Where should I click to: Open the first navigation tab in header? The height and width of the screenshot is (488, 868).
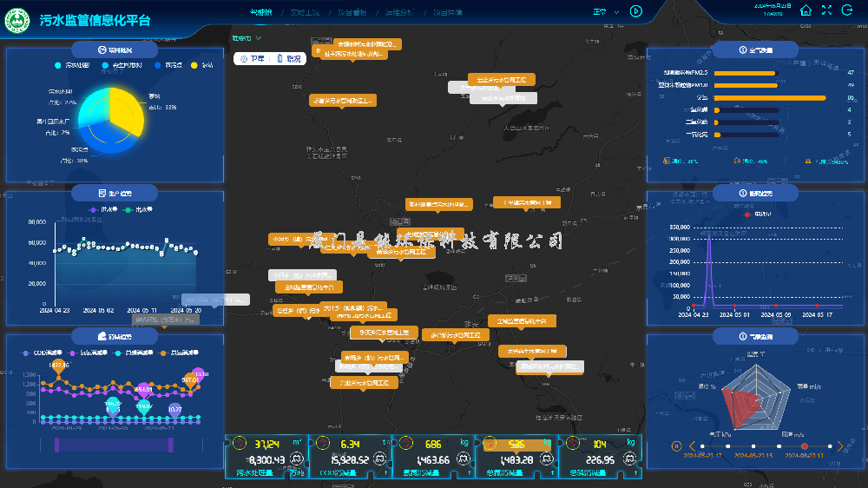[260, 13]
